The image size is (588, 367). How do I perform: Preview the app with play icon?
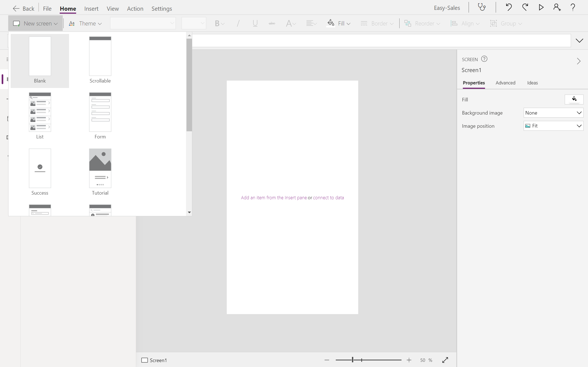click(x=541, y=7)
